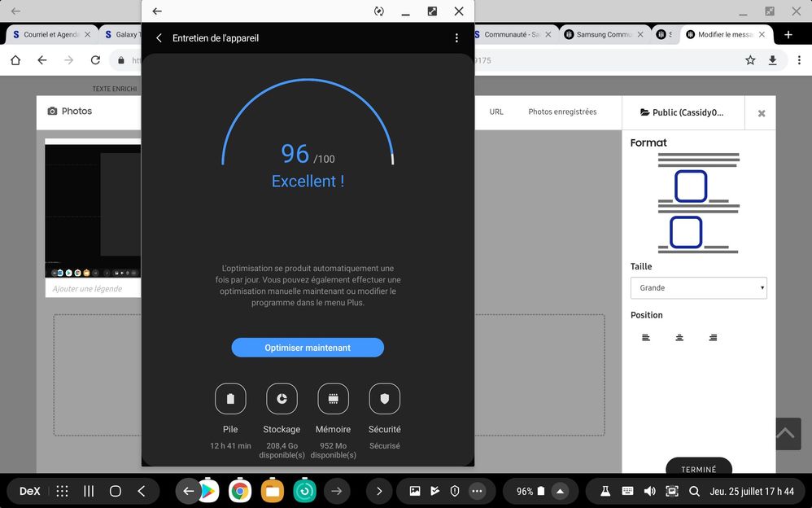Launch Play Store from taskbar
The width and height of the screenshot is (812, 508).
pyautogui.click(x=209, y=491)
